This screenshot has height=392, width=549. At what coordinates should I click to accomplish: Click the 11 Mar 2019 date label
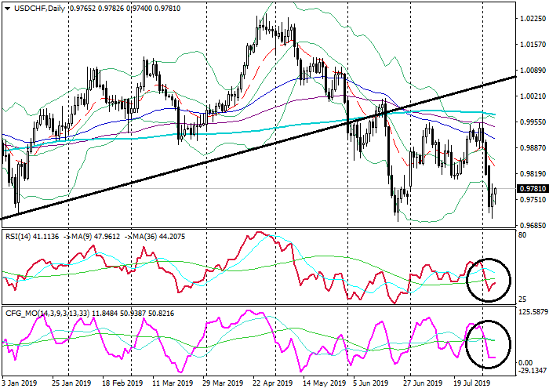point(172,385)
